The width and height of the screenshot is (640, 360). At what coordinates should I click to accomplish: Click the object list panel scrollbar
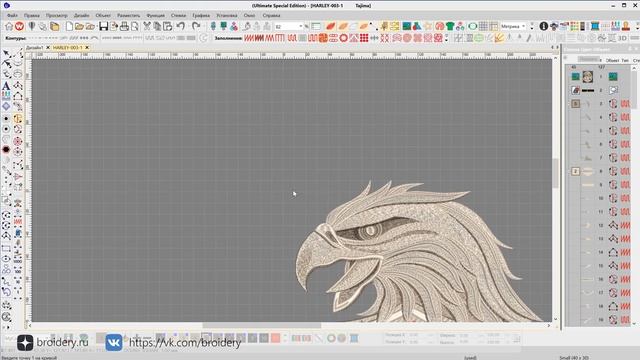(x=634, y=89)
